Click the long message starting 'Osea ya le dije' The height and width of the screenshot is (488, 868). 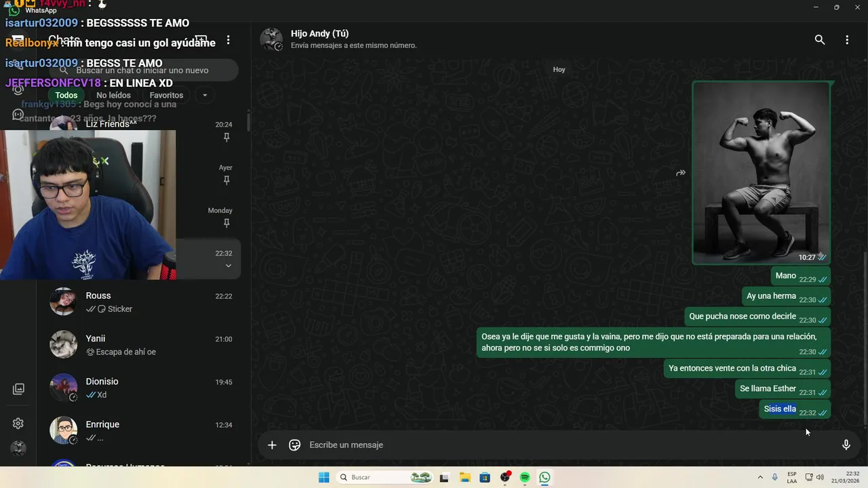pyautogui.click(x=654, y=343)
